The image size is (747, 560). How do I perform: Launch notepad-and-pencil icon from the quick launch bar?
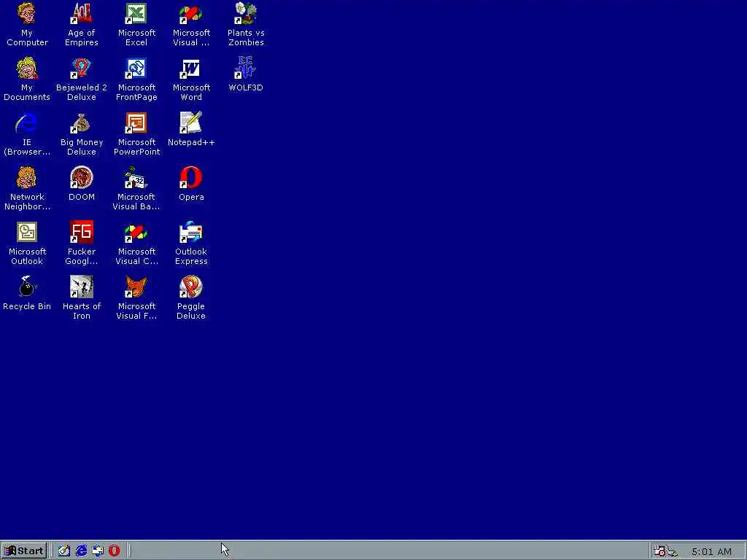pos(64,551)
